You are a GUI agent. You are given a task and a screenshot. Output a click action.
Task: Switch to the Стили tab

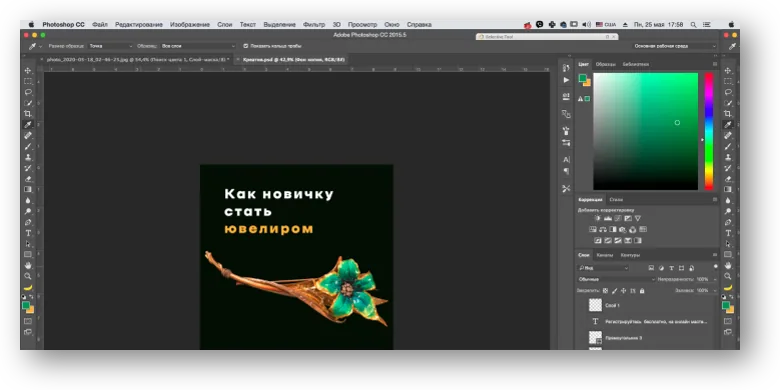click(x=616, y=199)
